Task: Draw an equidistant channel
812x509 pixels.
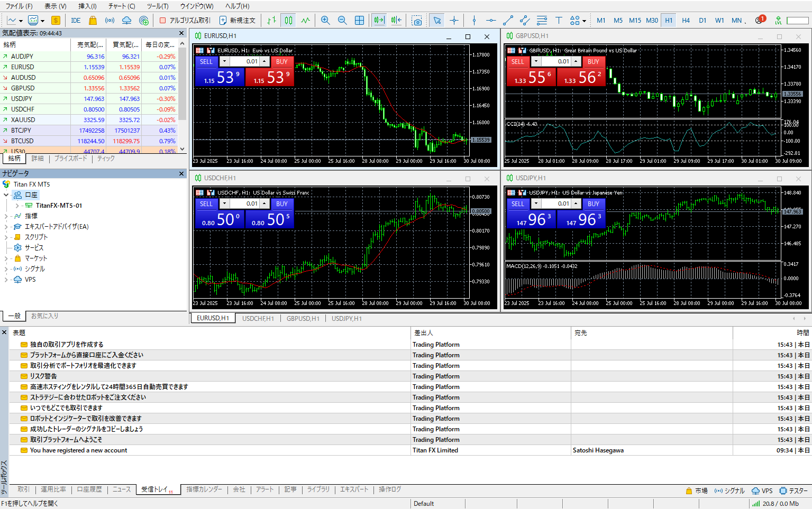Action: click(x=525, y=21)
